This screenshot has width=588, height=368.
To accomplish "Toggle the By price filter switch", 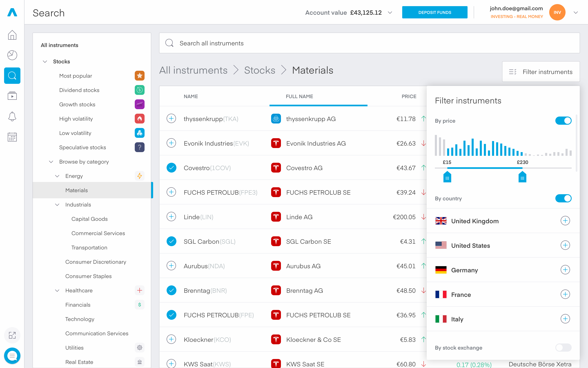I will point(563,121).
